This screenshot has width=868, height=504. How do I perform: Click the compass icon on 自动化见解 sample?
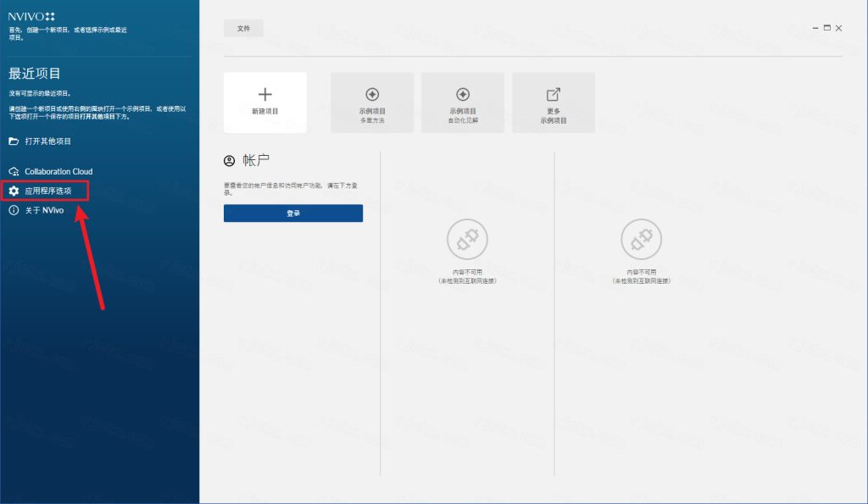463,95
